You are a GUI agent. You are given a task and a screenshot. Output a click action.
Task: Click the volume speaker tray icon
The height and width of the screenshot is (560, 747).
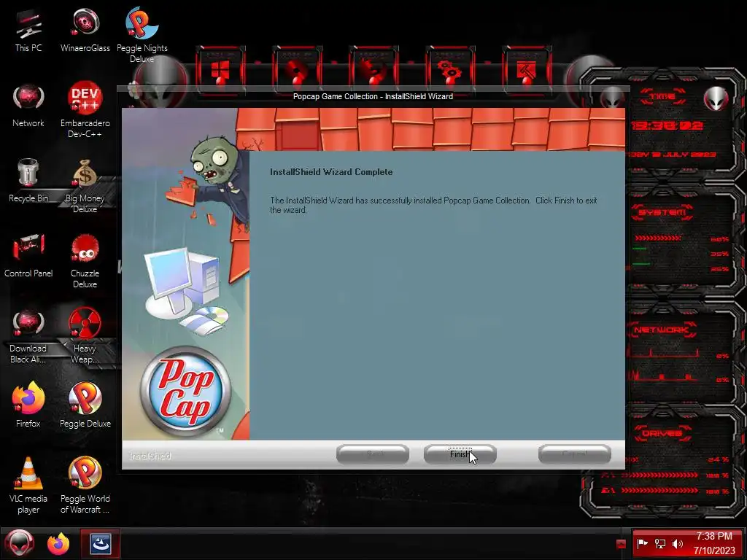point(678,544)
